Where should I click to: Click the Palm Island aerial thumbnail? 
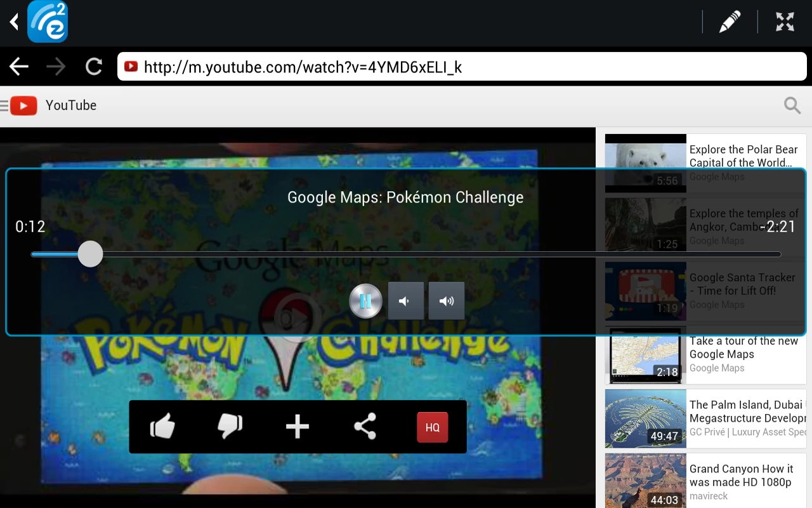(x=646, y=418)
